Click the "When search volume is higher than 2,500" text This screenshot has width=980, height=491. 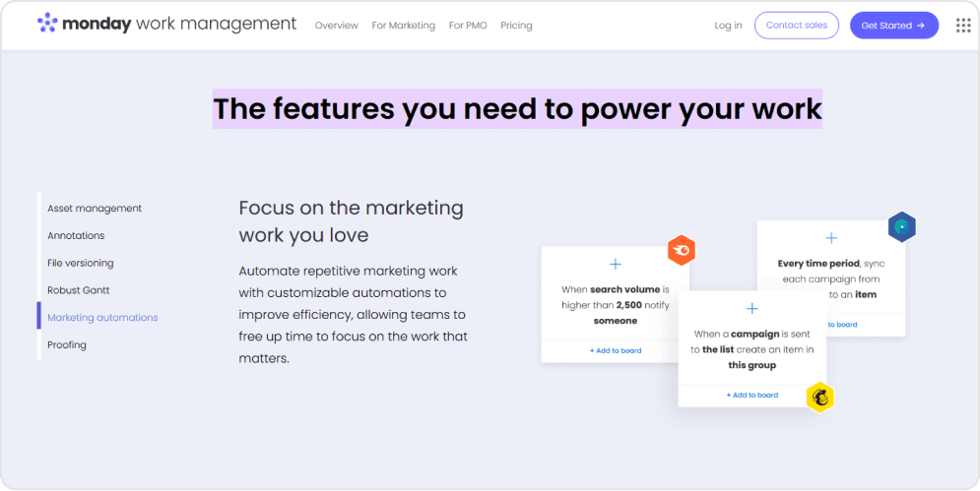(615, 305)
